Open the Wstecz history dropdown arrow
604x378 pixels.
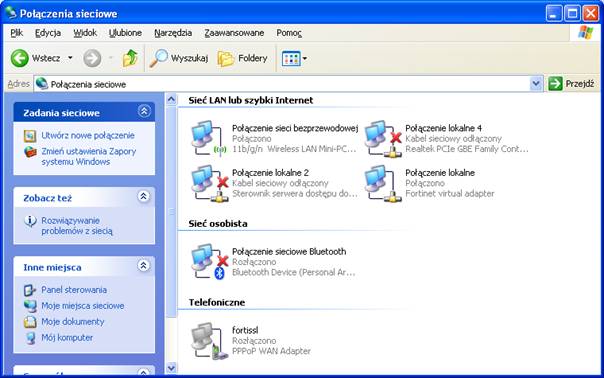70,58
